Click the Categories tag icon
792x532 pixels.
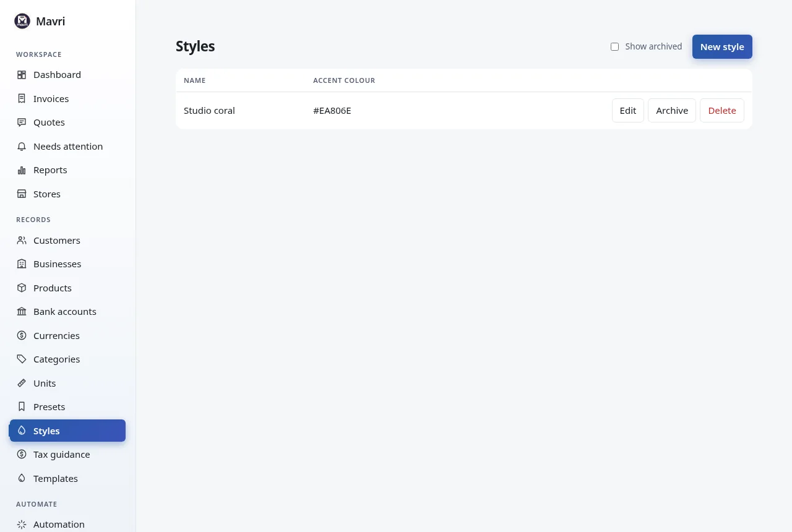[x=22, y=359]
